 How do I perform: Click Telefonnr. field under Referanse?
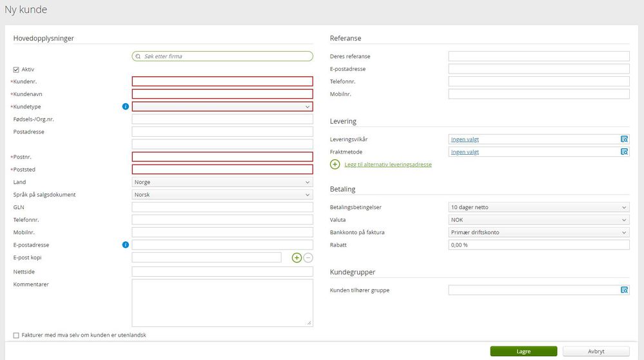[x=539, y=81]
